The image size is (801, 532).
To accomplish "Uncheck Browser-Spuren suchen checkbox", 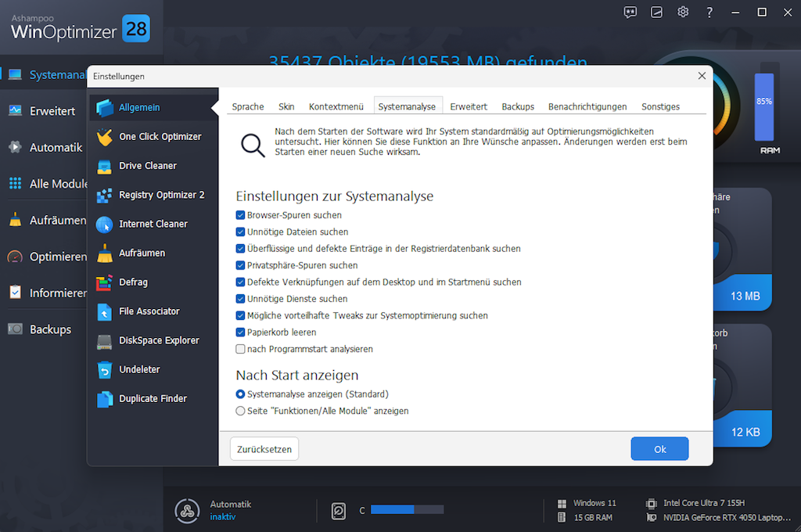I will [x=241, y=215].
